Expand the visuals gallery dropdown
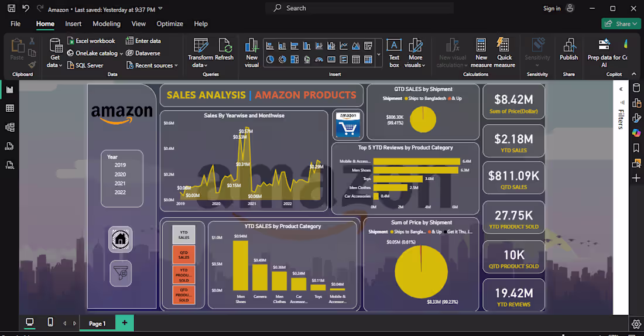 (379, 54)
